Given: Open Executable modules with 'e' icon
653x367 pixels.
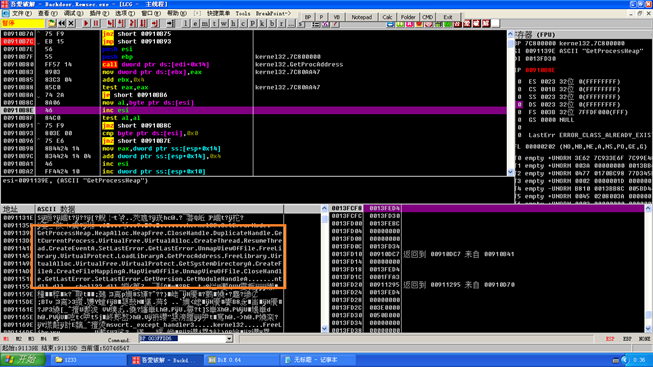Looking at the screenshot, I should coord(195,23).
